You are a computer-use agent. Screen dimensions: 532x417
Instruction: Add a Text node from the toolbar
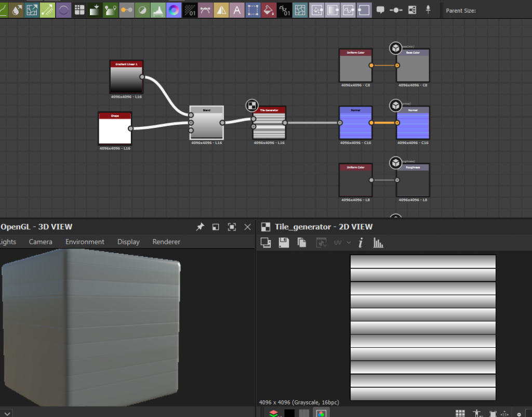237,10
